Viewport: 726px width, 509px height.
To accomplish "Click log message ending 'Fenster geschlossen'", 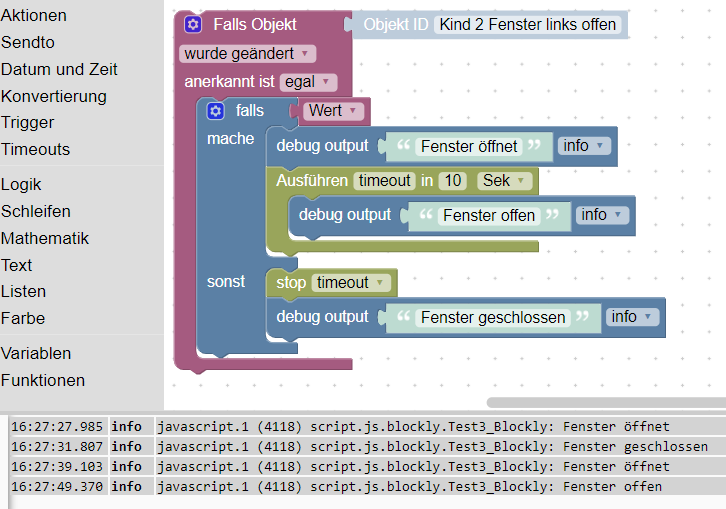I will pos(432,446).
